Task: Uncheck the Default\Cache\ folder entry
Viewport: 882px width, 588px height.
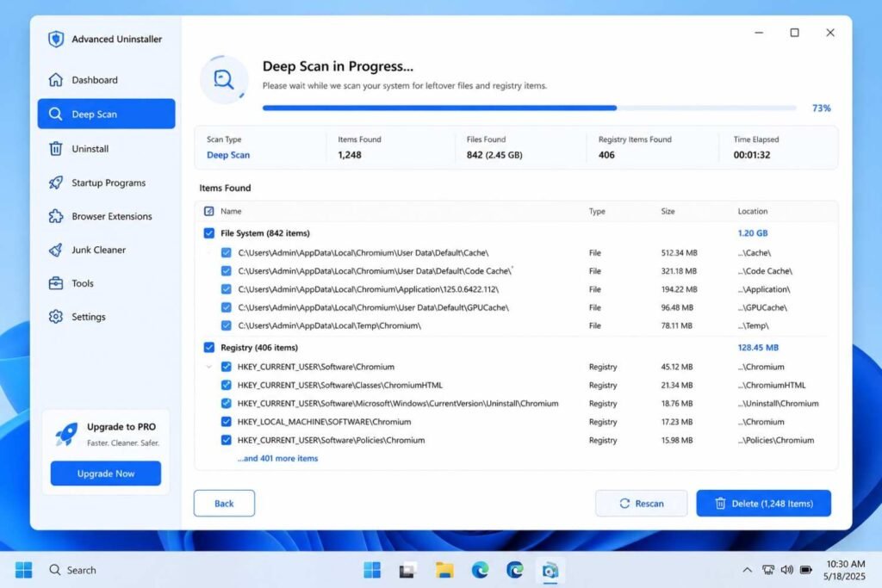Action: point(227,253)
